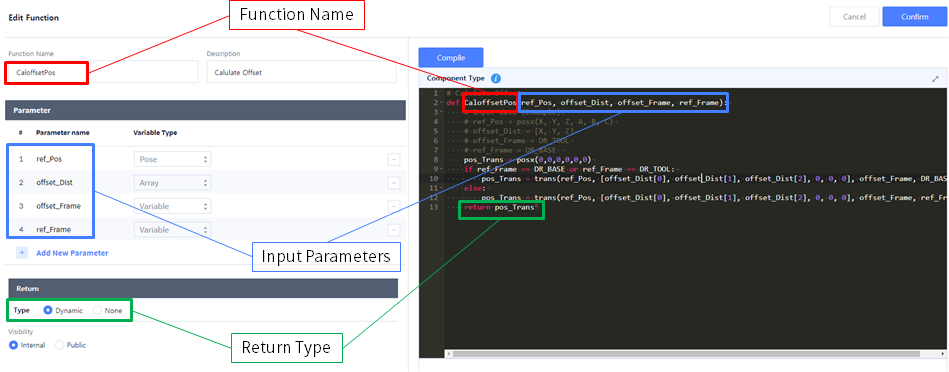Remove the ref_Pos parameter row
949x372 pixels.
(x=394, y=160)
